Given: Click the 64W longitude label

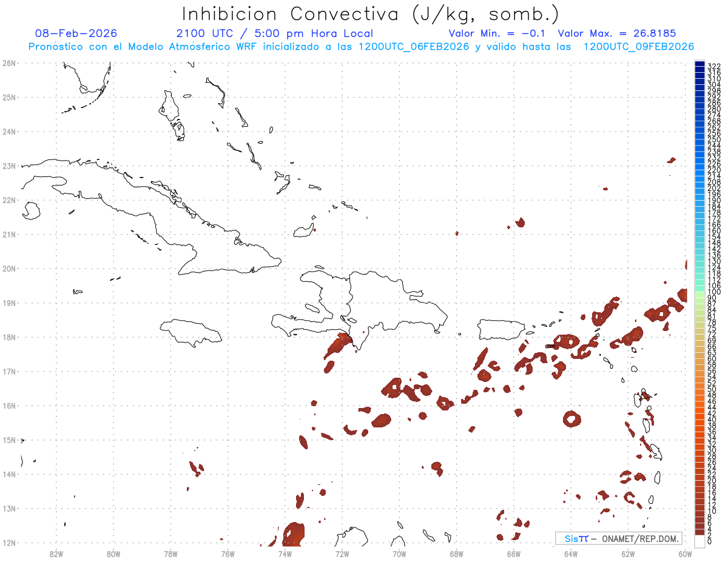Looking at the screenshot, I should click(571, 554).
